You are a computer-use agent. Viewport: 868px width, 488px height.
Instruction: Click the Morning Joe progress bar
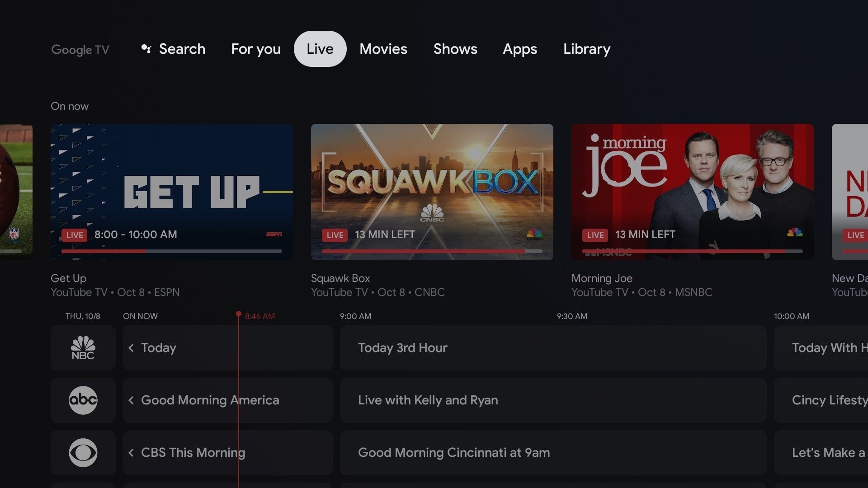click(x=693, y=251)
